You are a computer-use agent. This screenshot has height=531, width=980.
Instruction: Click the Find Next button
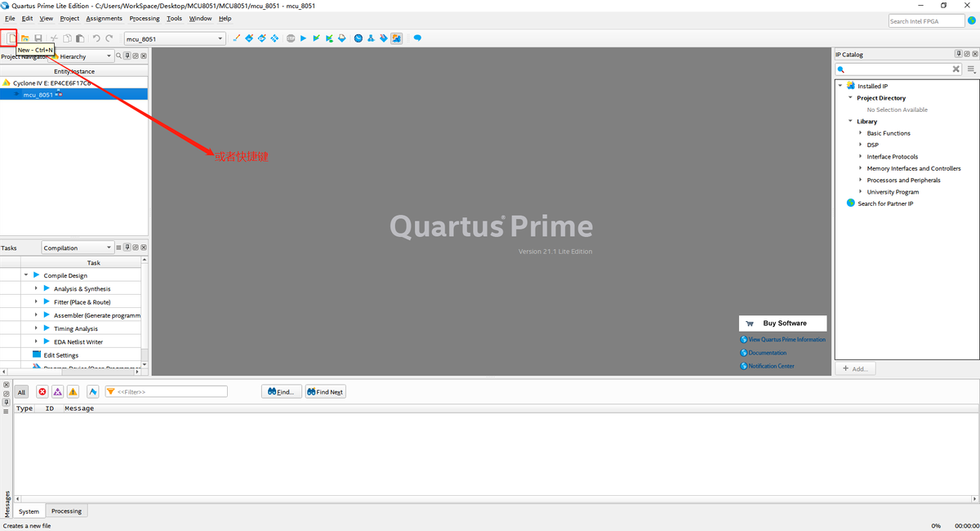coord(325,392)
